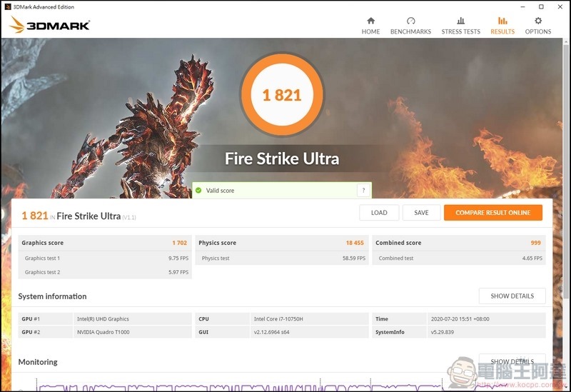Click the Physics score value 18 455
Image resolution: width=571 pixels, height=392 pixels.
[355, 243]
